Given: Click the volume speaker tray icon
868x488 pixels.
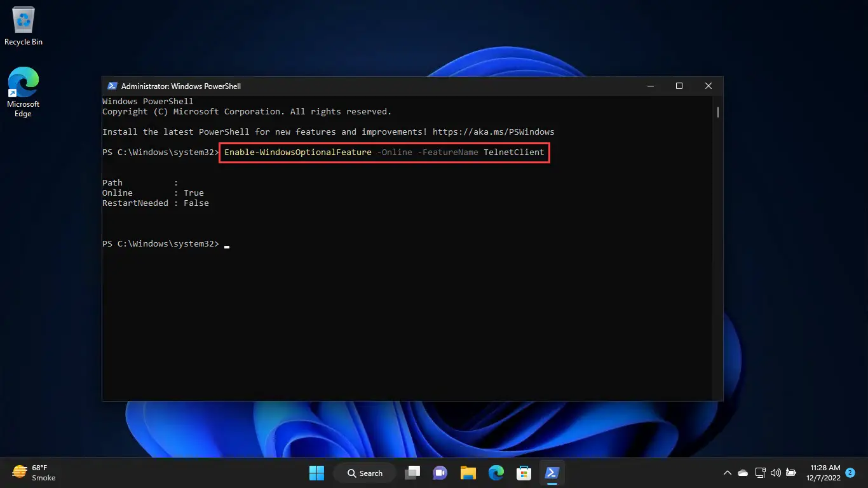Looking at the screenshot, I should click(x=775, y=473).
